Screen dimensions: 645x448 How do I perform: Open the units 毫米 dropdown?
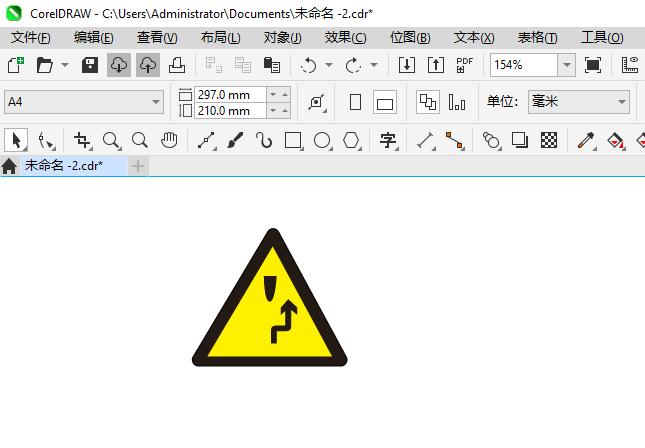[x=579, y=102]
